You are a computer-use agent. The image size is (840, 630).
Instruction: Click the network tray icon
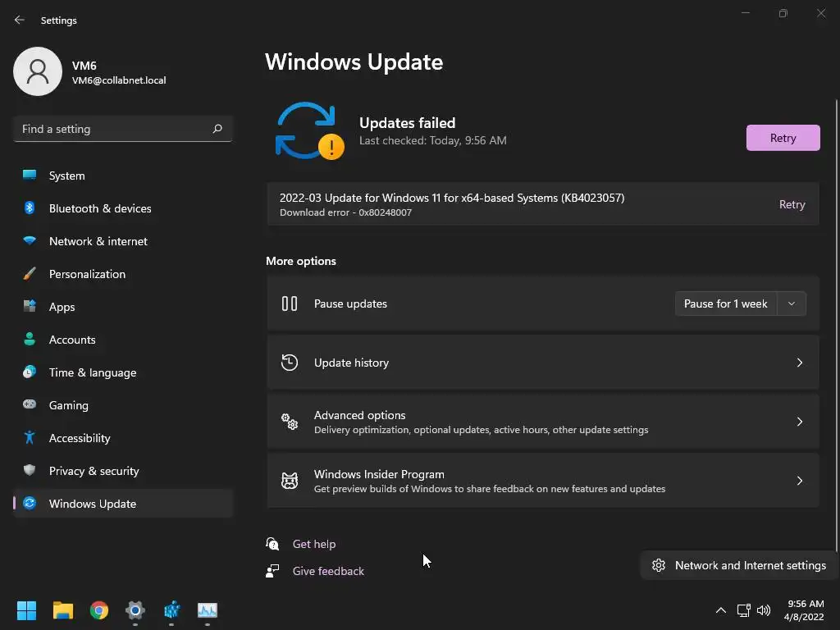point(743,610)
